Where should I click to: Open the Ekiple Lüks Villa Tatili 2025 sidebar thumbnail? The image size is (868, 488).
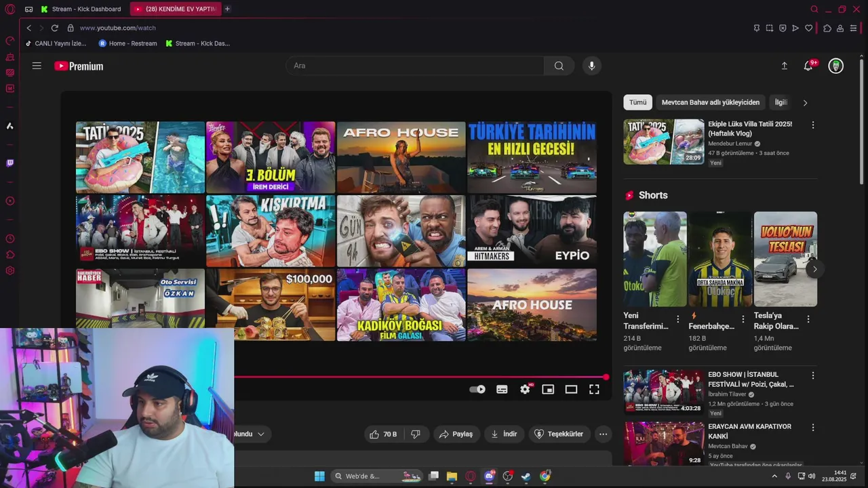[x=664, y=142]
